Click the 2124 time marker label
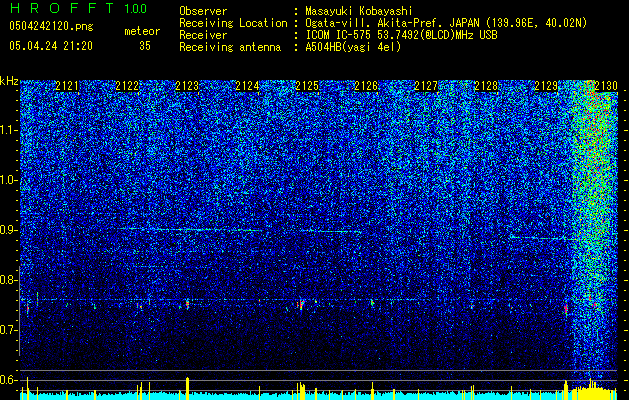 [x=247, y=86]
